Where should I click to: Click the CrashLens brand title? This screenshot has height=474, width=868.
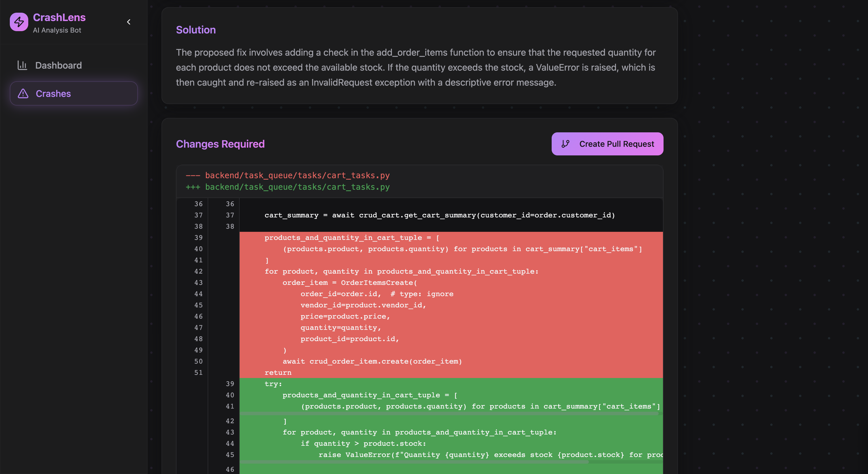point(59,17)
